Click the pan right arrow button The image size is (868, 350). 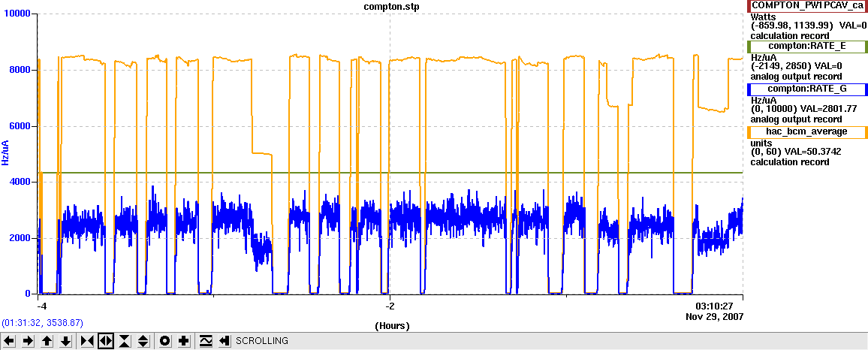29,340
